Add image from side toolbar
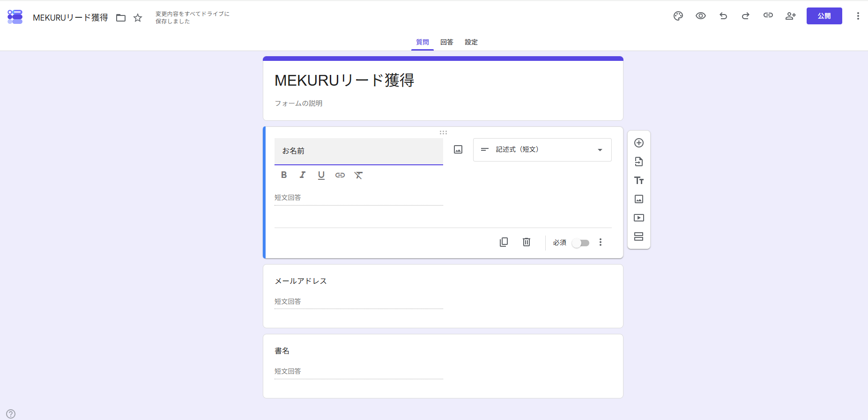The height and width of the screenshot is (420, 868). (639, 199)
